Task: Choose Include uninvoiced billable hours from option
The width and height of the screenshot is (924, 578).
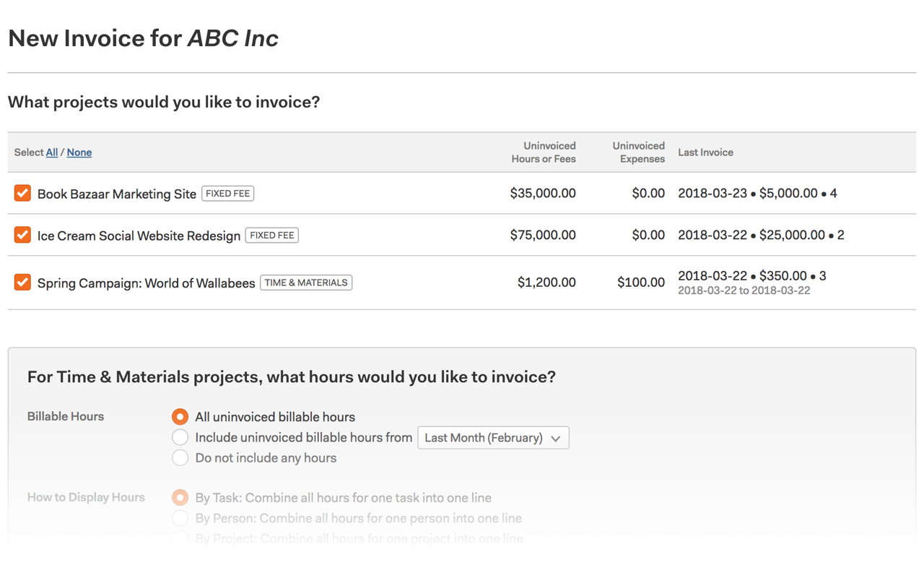Action: 180,437
